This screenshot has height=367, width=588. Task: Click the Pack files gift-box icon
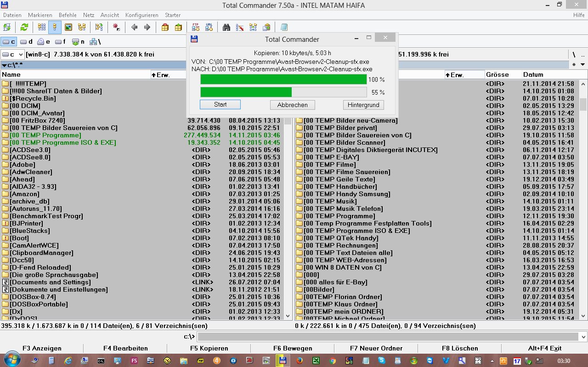click(165, 27)
